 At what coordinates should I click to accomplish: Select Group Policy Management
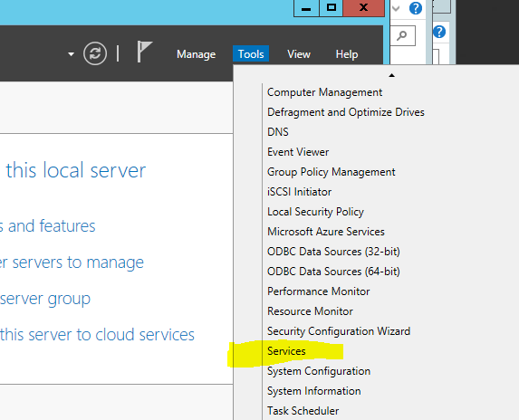(x=331, y=172)
